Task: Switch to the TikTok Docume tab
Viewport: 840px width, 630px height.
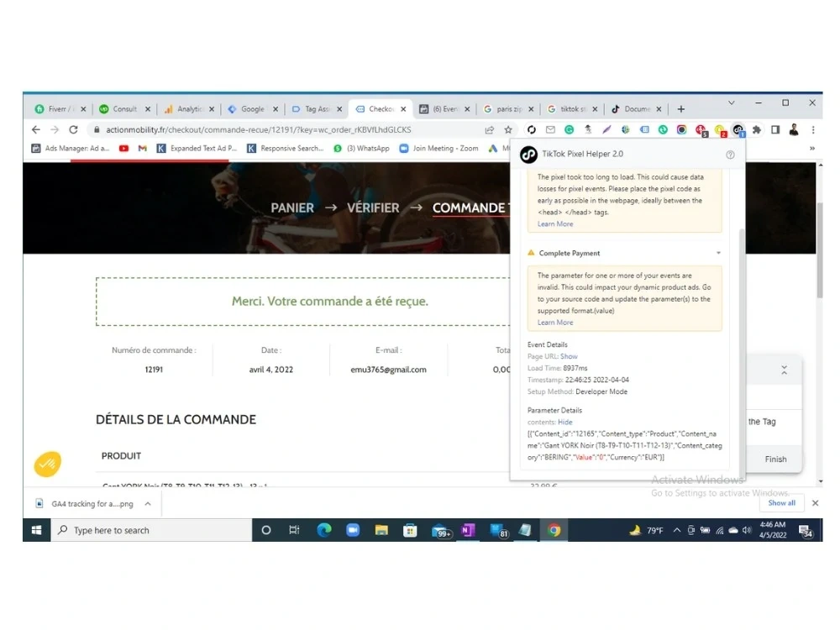Action: pos(637,108)
